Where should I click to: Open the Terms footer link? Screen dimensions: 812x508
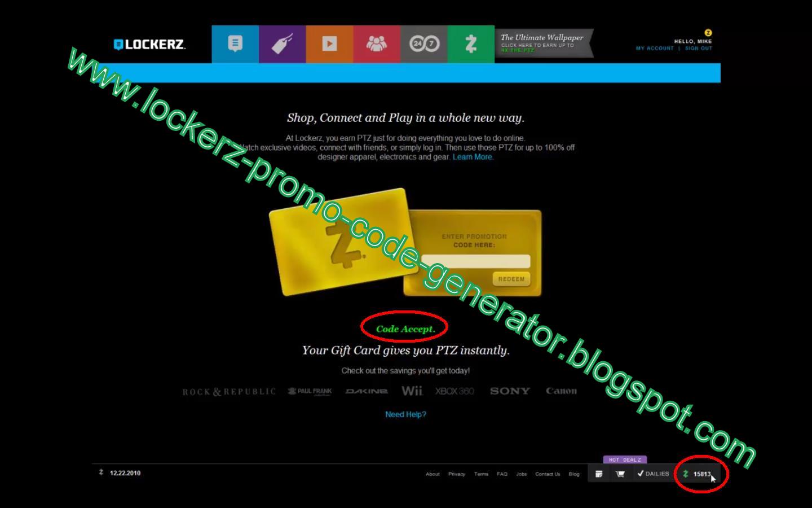click(x=481, y=474)
